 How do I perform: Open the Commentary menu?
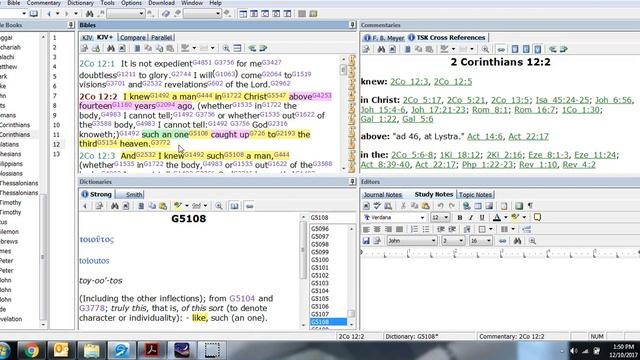[43, 3]
